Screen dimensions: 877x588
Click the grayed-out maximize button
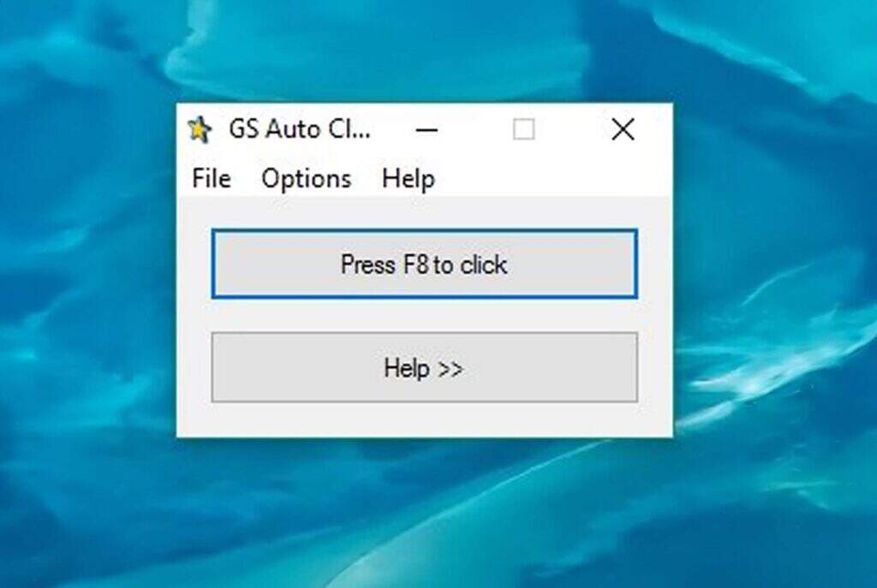coord(524,130)
